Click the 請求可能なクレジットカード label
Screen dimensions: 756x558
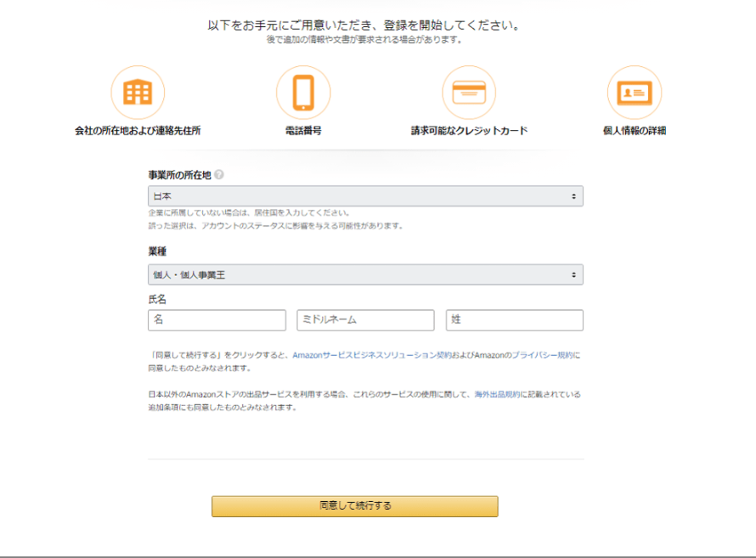pyautogui.click(x=469, y=131)
